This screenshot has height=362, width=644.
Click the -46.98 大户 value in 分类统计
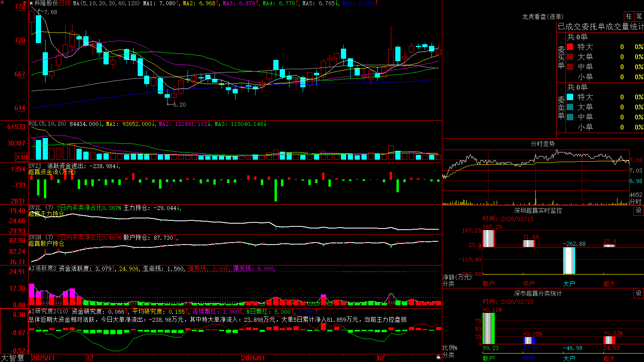point(572,348)
